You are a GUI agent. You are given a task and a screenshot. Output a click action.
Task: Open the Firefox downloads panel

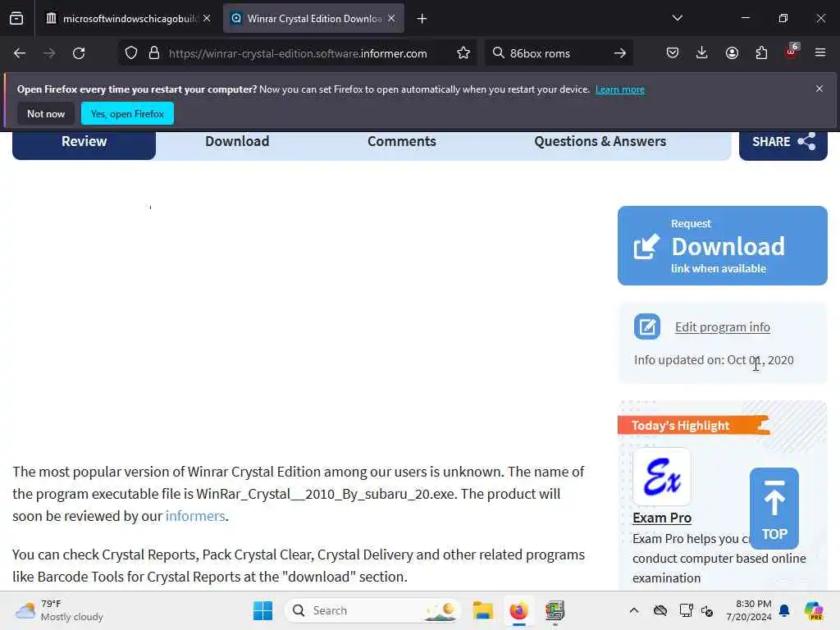pos(702,52)
